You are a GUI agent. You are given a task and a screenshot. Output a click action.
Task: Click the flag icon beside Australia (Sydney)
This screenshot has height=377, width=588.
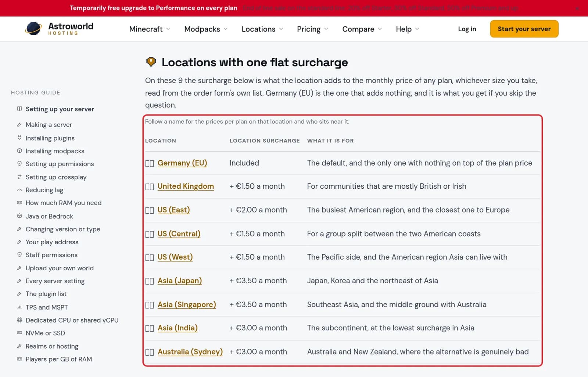(x=150, y=352)
